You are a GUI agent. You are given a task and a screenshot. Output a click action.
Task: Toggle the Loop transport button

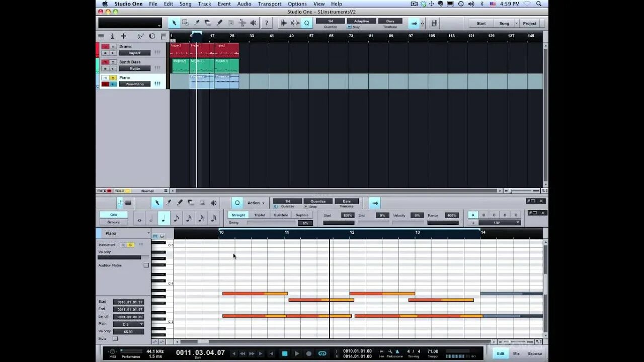[x=323, y=353]
